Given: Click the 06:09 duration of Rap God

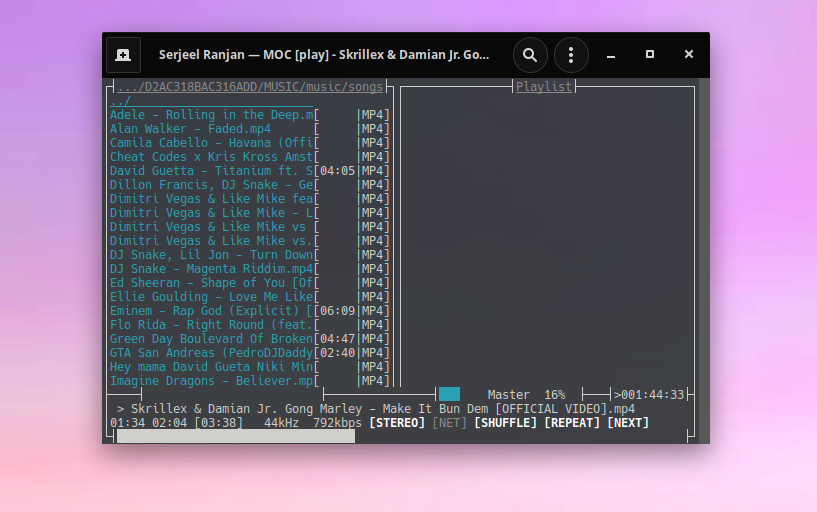Looking at the screenshot, I should tap(338, 311).
